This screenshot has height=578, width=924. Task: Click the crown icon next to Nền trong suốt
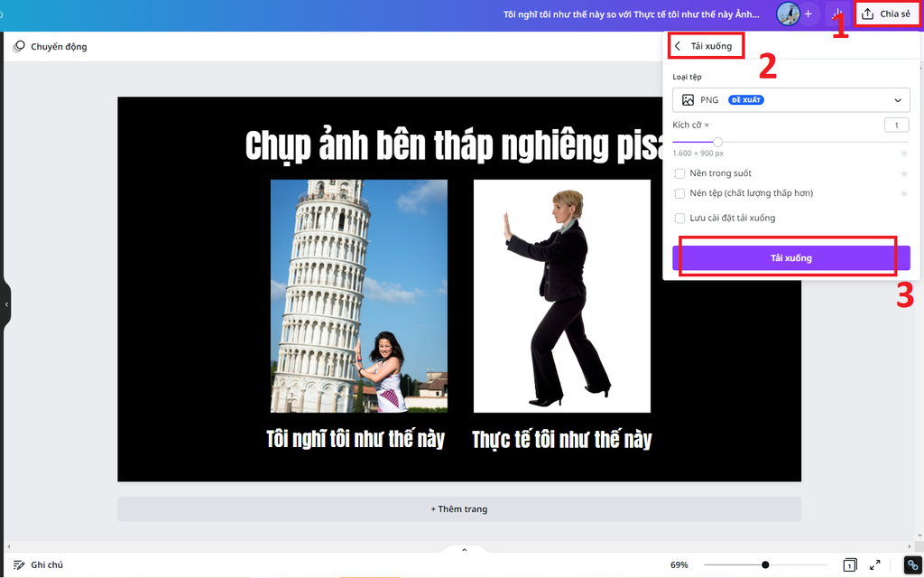(x=904, y=172)
